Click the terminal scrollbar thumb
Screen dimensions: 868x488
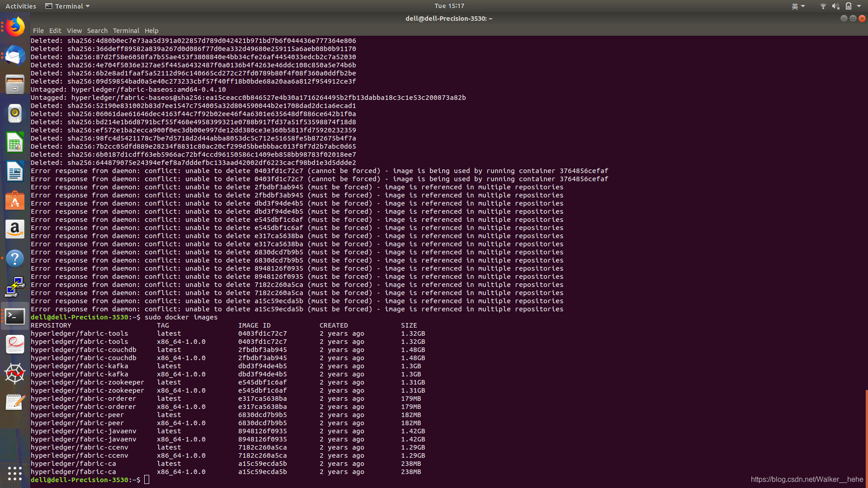(866, 438)
